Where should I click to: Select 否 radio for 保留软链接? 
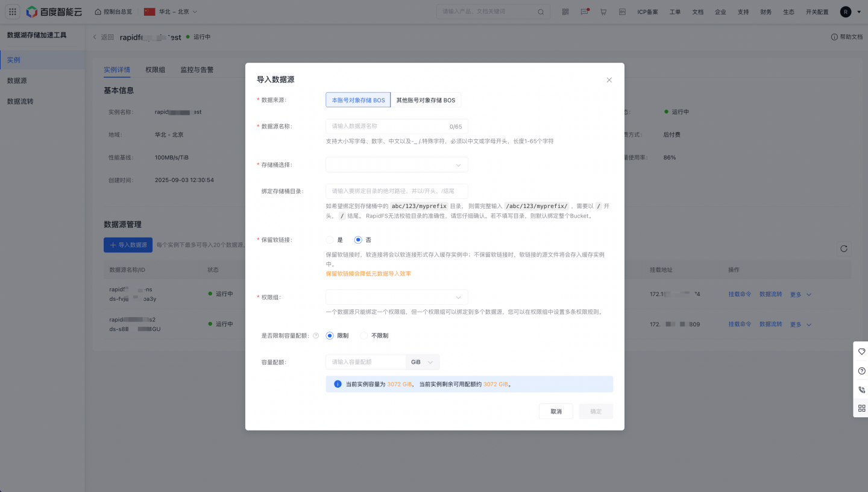click(358, 240)
